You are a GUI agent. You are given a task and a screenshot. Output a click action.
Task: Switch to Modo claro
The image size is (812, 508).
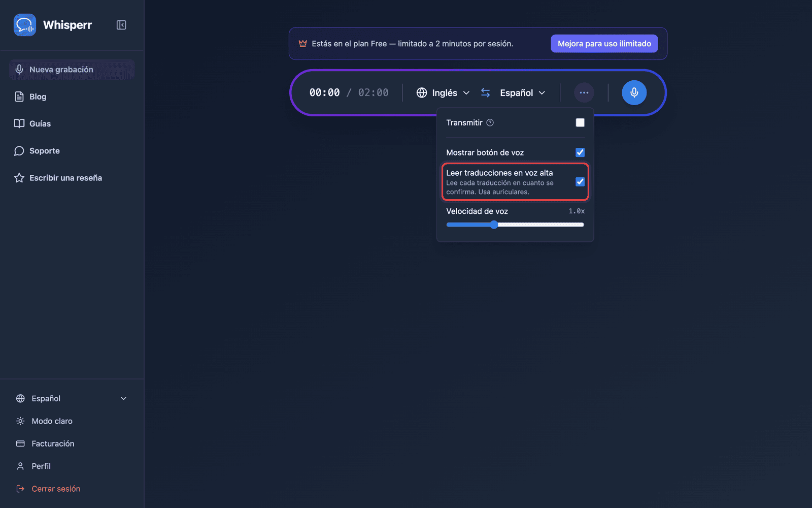pos(72,421)
